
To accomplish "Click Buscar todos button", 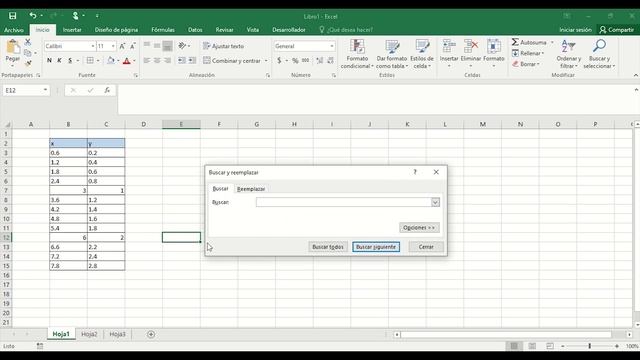I will (328, 247).
